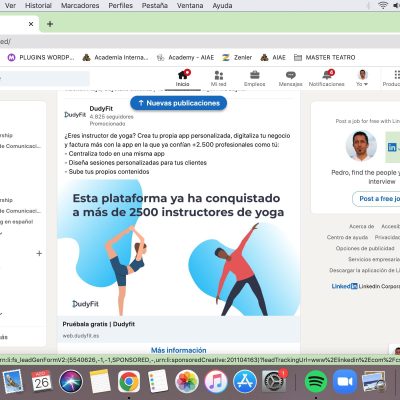Screen dimensions: 400x400
Task: Expand the Yo profile dropdown
Action: pos(362,79)
